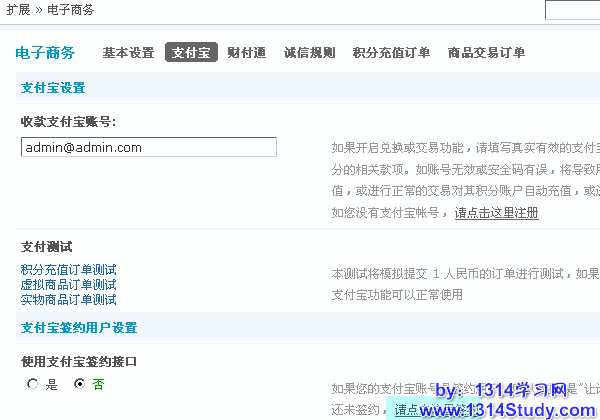
Task: Click the blue 电子商务 page heading
Action: point(45,53)
